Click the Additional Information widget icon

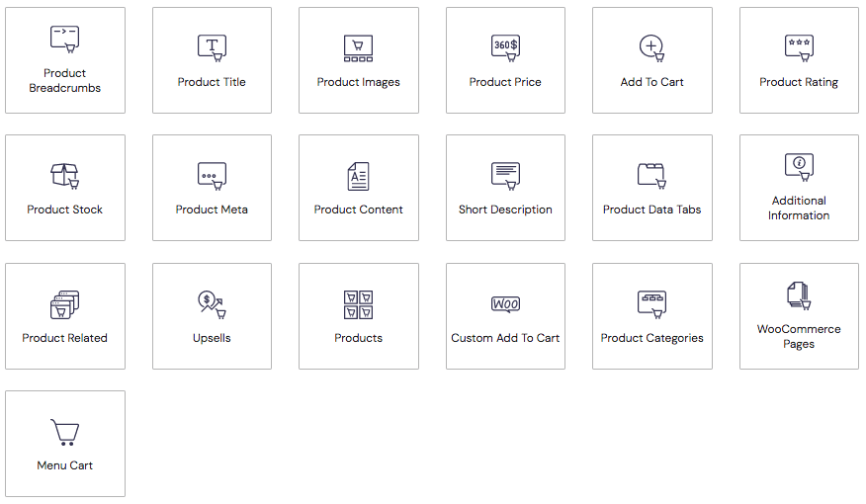point(799,167)
